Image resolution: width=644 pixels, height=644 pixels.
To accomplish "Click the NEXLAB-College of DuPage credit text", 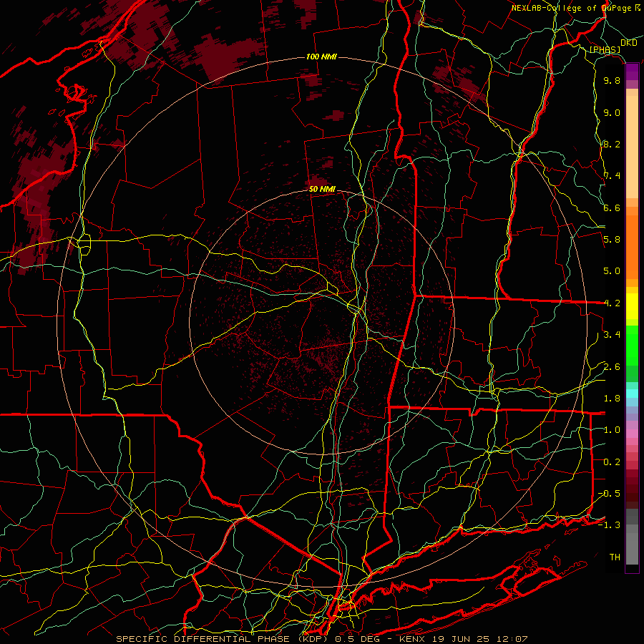I will click(x=571, y=8).
